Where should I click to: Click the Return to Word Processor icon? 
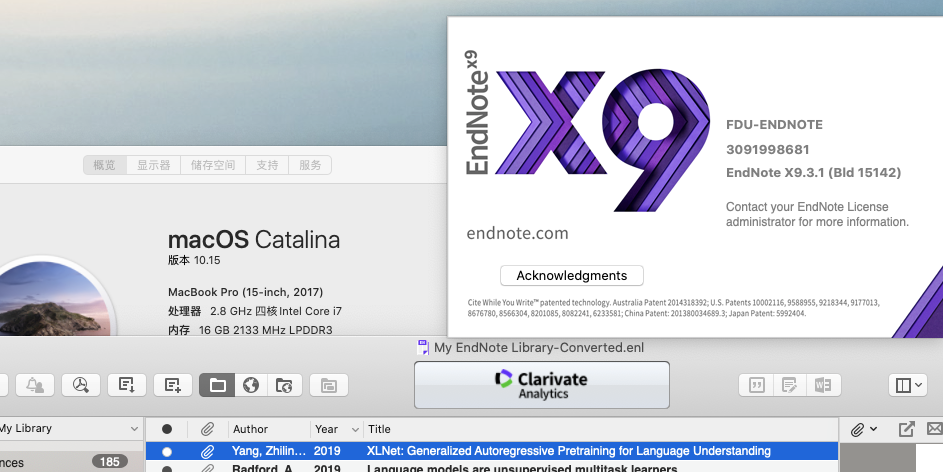tap(823, 385)
